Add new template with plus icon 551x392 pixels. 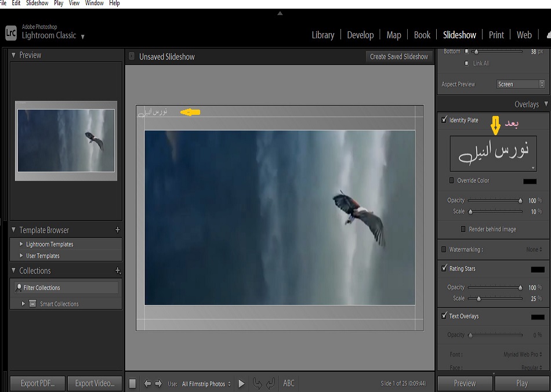coord(118,230)
